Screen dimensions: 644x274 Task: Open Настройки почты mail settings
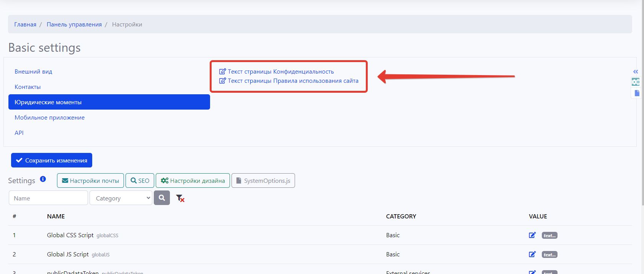tap(90, 180)
